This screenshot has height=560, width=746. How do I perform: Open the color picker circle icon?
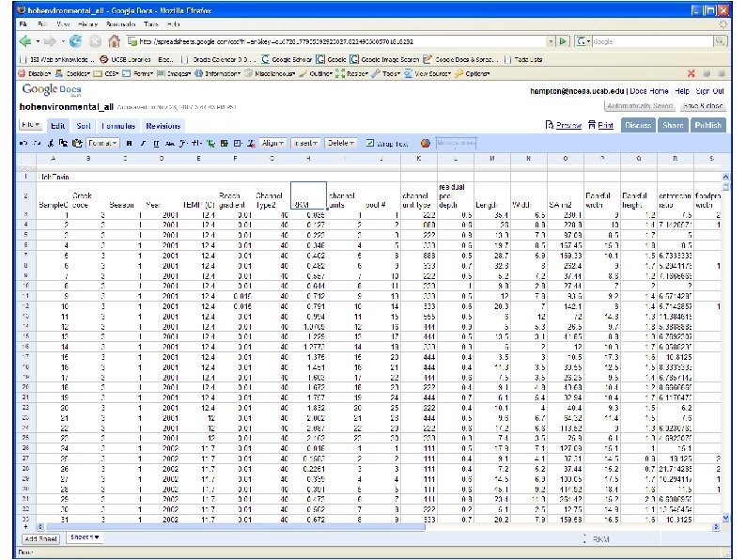[x=425, y=144]
